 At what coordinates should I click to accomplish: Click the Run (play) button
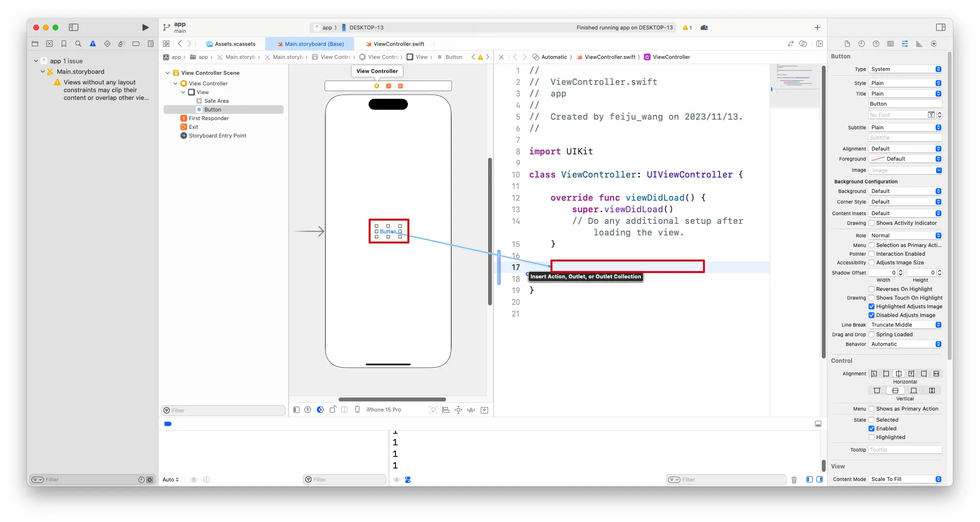[x=145, y=27]
